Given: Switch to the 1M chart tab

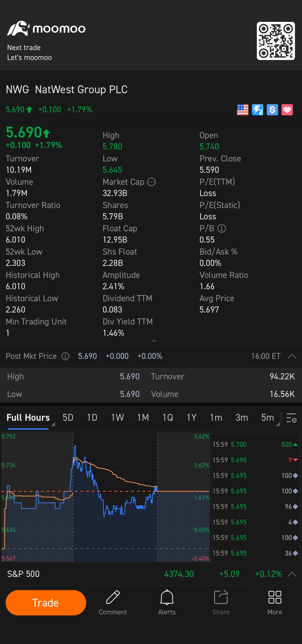Looking at the screenshot, I should tap(143, 417).
